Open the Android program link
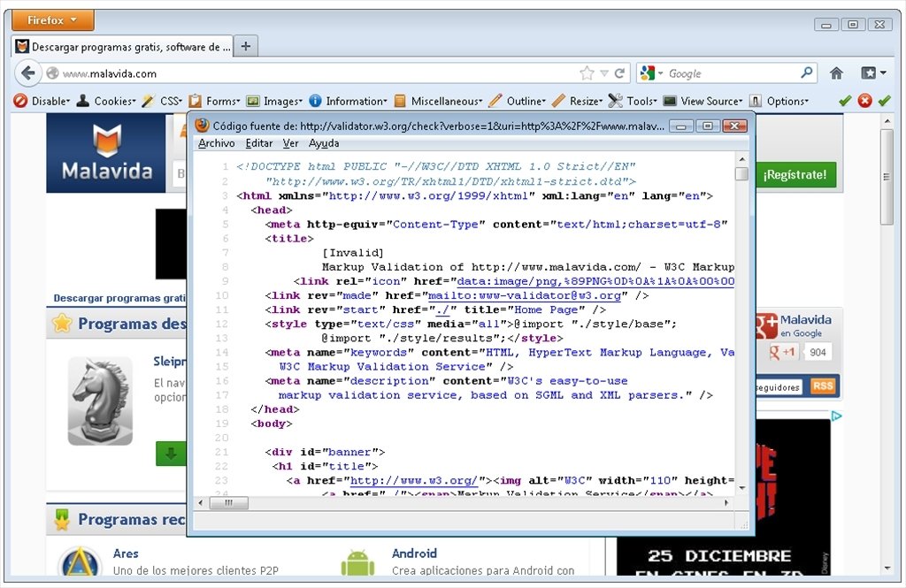 coord(414,554)
